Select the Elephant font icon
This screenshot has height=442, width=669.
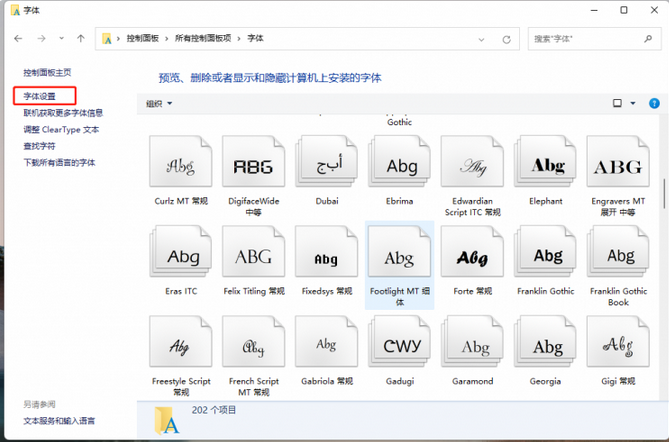point(545,161)
